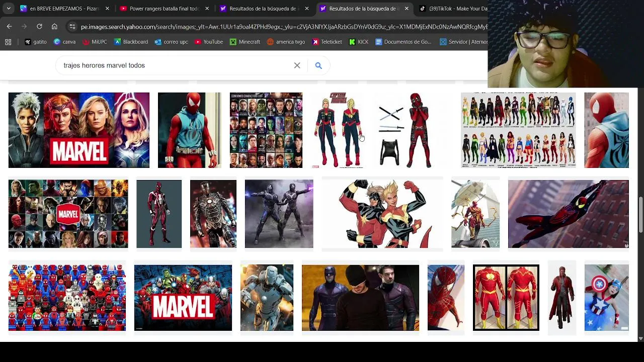
Task: Close the 'en BREVE EMPEZAMOS' tab
Action: coord(107,9)
